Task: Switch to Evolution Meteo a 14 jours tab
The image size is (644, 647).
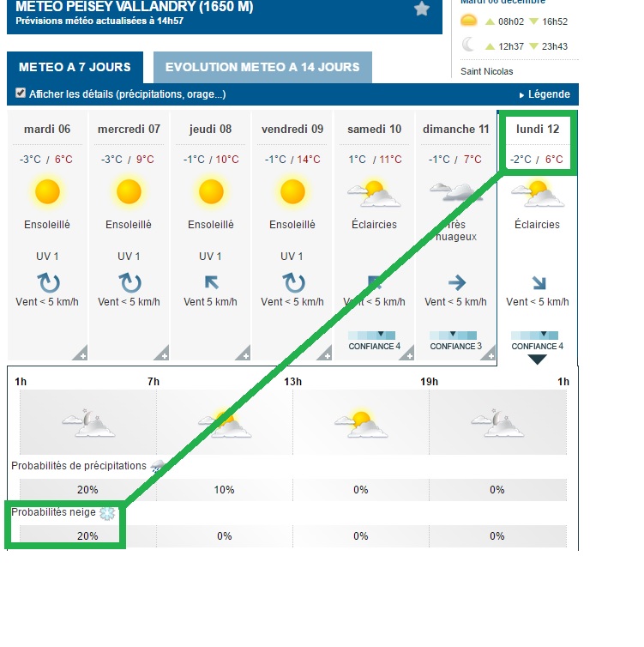Action: click(262, 67)
